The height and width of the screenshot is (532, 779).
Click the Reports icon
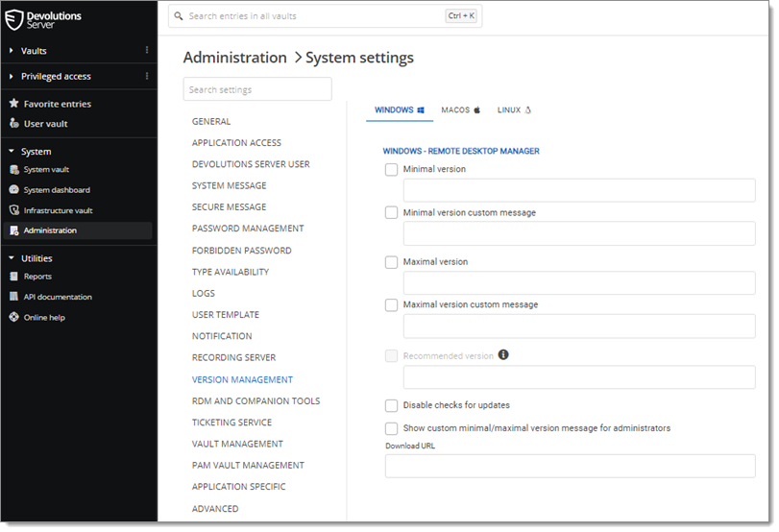[x=13, y=277]
